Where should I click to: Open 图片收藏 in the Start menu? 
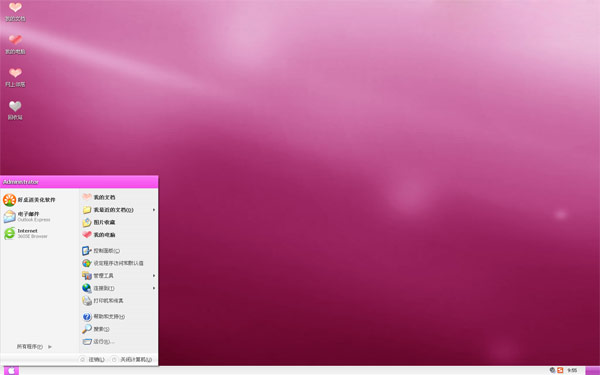tap(99, 222)
